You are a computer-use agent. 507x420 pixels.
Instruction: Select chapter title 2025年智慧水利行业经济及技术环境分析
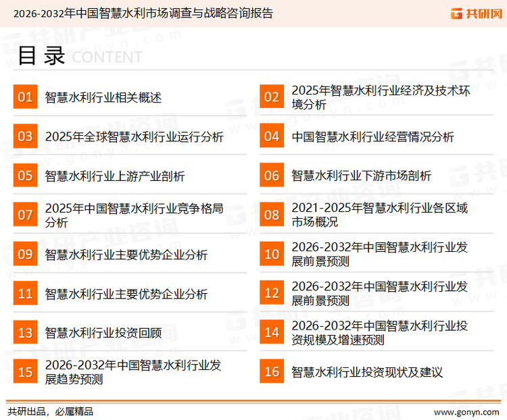[381, 97]
